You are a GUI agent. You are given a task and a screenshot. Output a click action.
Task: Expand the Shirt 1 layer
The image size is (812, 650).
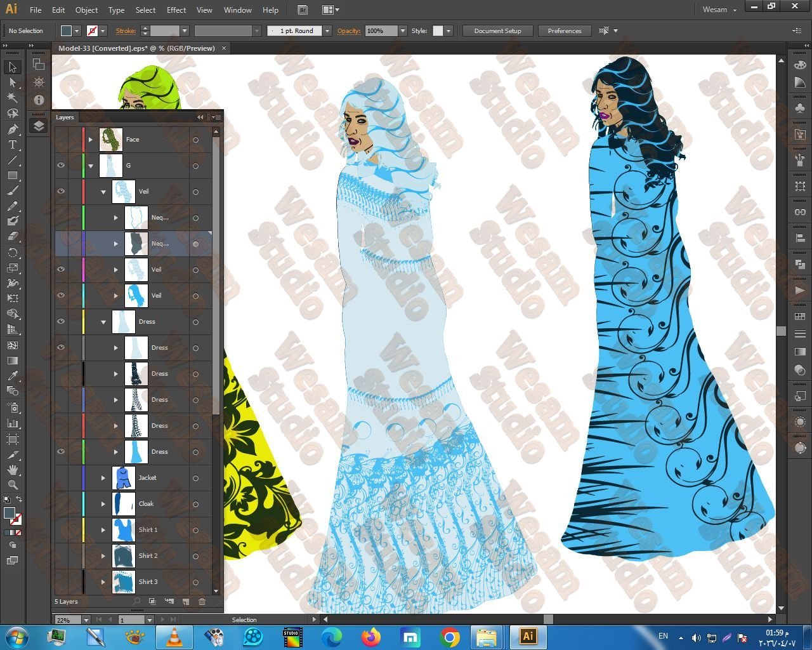coord(103,530)
